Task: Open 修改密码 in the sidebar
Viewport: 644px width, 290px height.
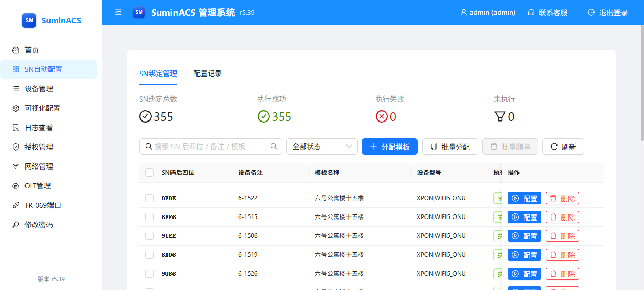Action: click(49, 225)
